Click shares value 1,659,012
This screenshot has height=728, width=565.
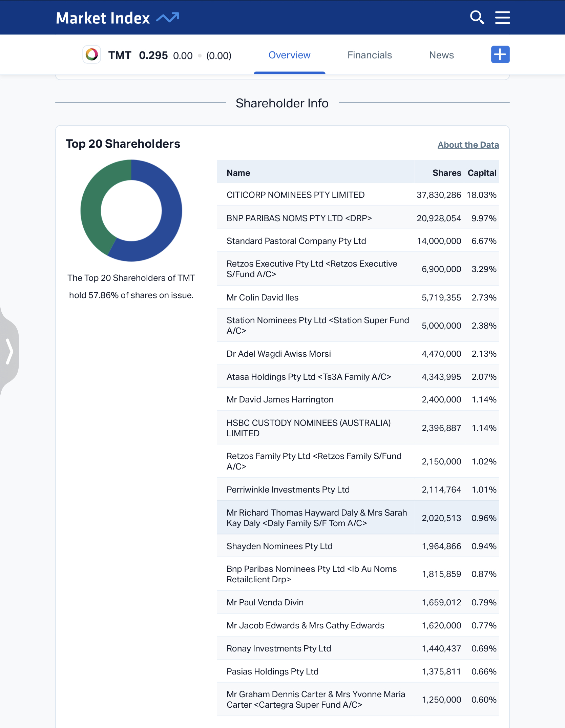tap(441, 603)
